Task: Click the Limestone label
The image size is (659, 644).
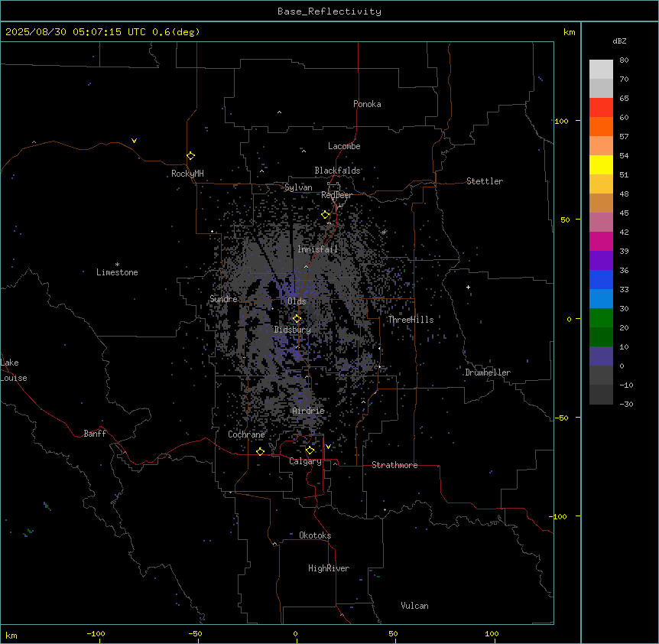Action: pos(117,272)
